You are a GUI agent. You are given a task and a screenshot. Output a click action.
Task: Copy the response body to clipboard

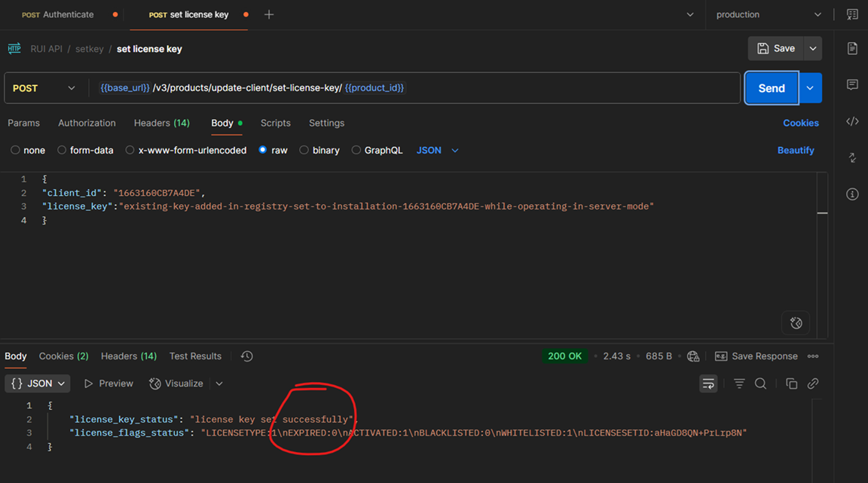pos(792,384)
